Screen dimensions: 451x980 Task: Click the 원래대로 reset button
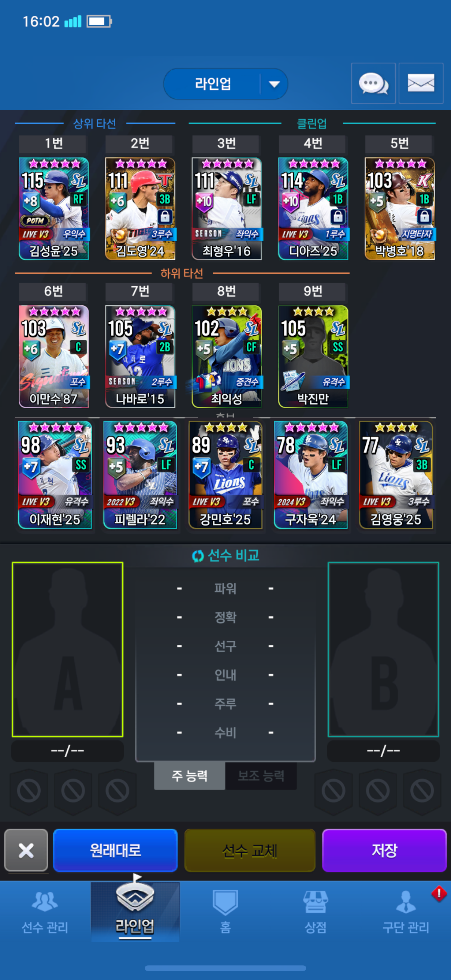coord(115,850)
